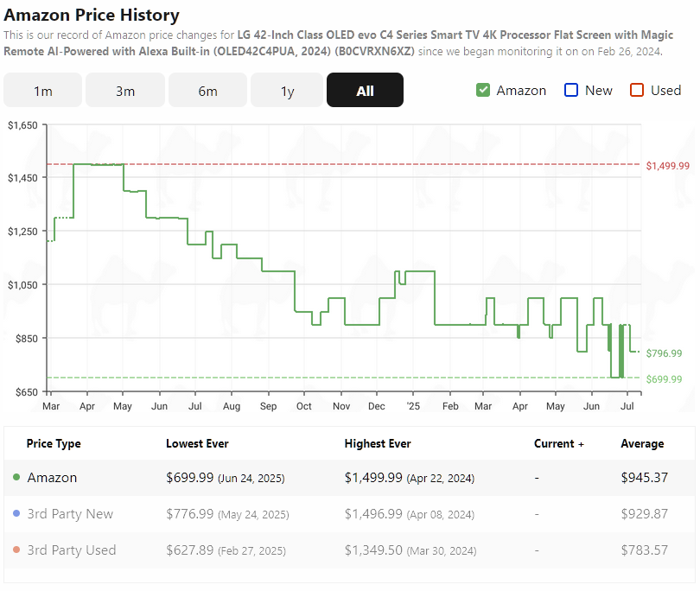Click the blue 3rd Party New dot
Image resolution: width=700 pixels, height=591 pixels.
click(16, 513)
